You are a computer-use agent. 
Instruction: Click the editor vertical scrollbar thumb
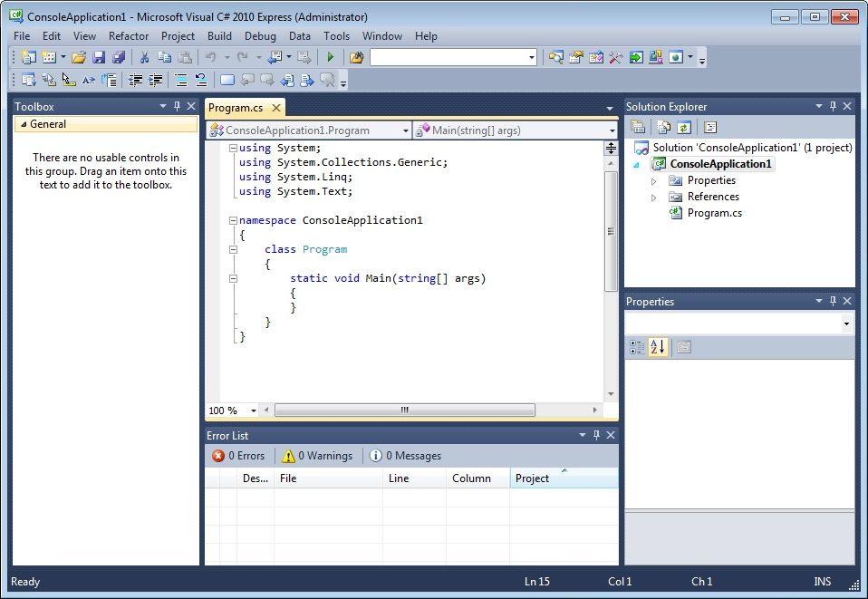pos(611,231)
